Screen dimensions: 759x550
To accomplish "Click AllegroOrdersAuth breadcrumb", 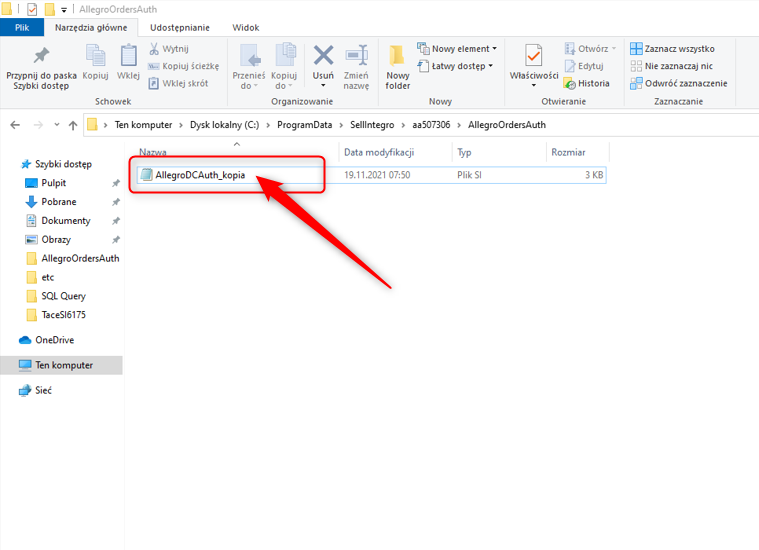I will [507, 125].
